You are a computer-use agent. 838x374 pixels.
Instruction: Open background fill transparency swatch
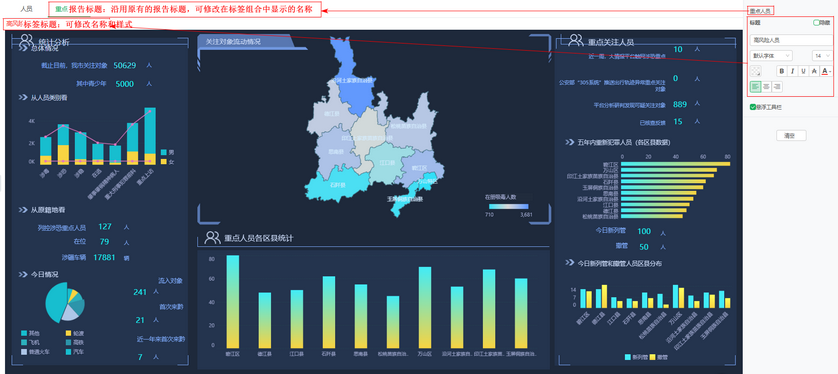[x=756, y=71]
